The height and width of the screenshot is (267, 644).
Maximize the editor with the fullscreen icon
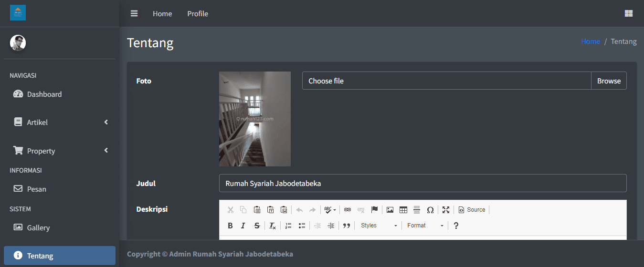point(446,210)
